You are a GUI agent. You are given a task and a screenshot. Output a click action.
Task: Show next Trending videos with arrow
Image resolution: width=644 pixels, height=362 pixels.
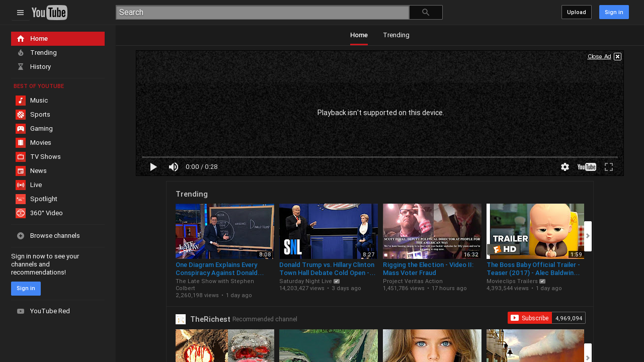(x=588, y=236)
